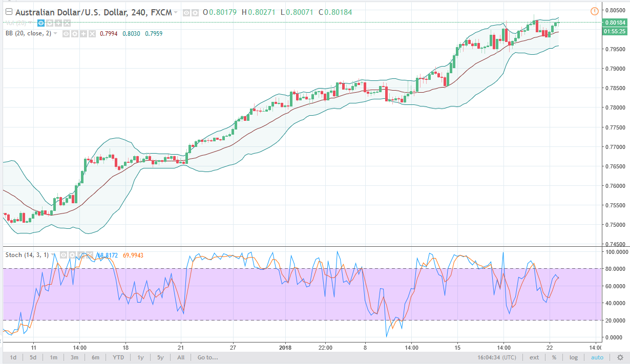The width and height of the screenshot is (630, 364).
Task: Open dropdown arrow beside Stoch (14, 3, 1)
Action: (x=54, y=254)
